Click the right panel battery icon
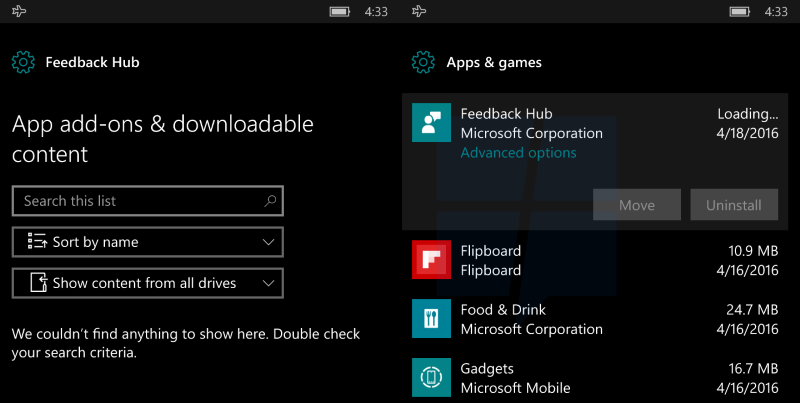The image size is (800, 403). pos(740,12)
